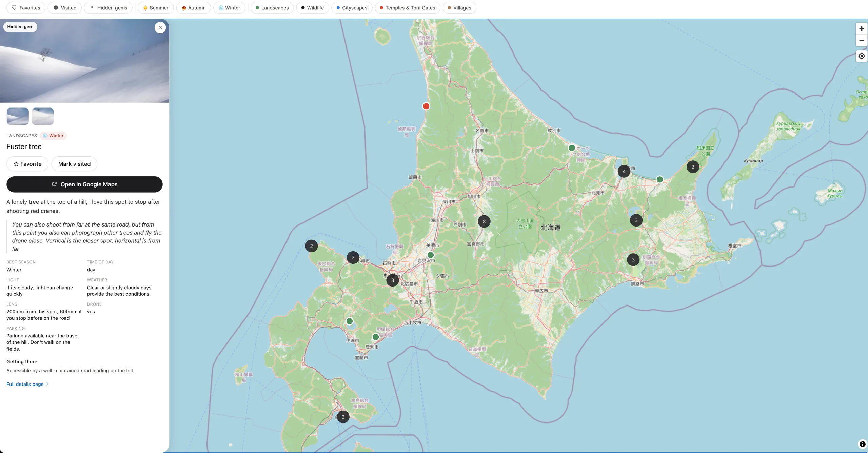The image size is (868, 453).
Task: Close the Fuster tree detail panel
Action: (x=160, y=27)
